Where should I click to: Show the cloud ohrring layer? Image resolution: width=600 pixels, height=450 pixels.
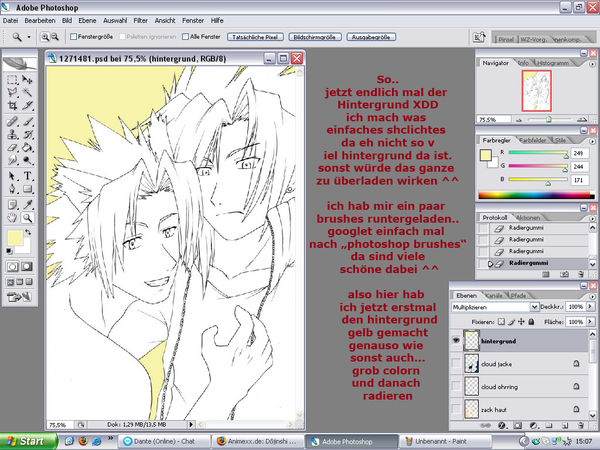[x=456, y=386]
